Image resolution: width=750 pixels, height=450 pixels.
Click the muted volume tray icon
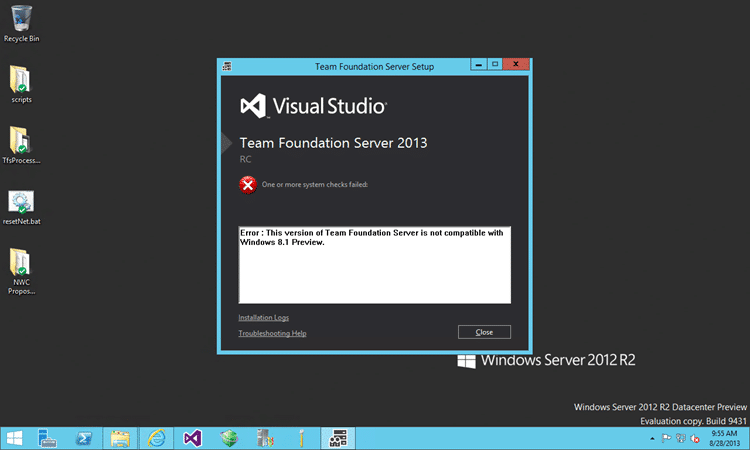pos(695,438)
